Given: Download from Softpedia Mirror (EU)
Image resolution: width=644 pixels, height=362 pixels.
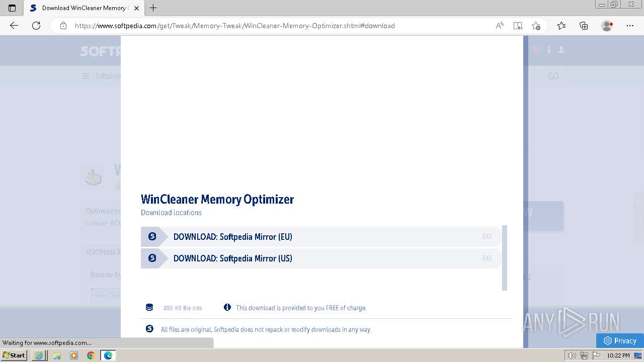Looking at the screenshot, I should pyautogui.click(x=321, y=236).
